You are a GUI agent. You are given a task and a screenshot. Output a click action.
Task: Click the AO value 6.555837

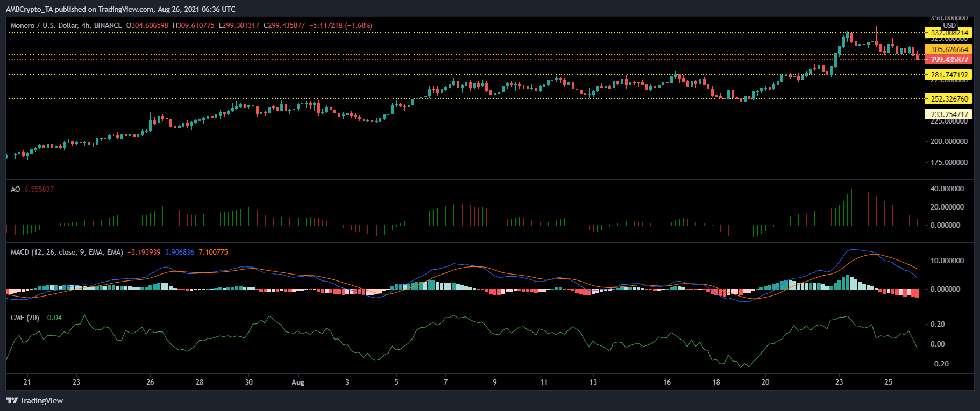39,189
